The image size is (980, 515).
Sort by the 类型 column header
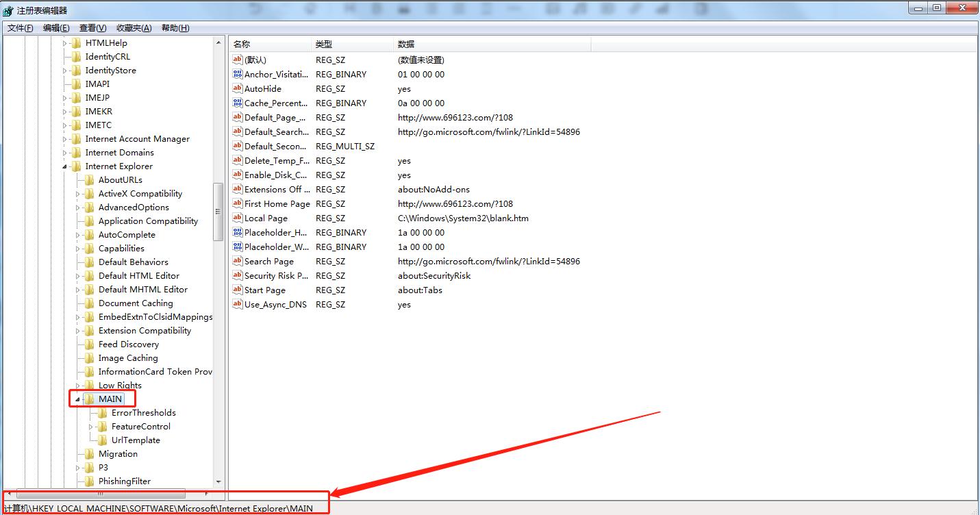(x=353, y=44)
